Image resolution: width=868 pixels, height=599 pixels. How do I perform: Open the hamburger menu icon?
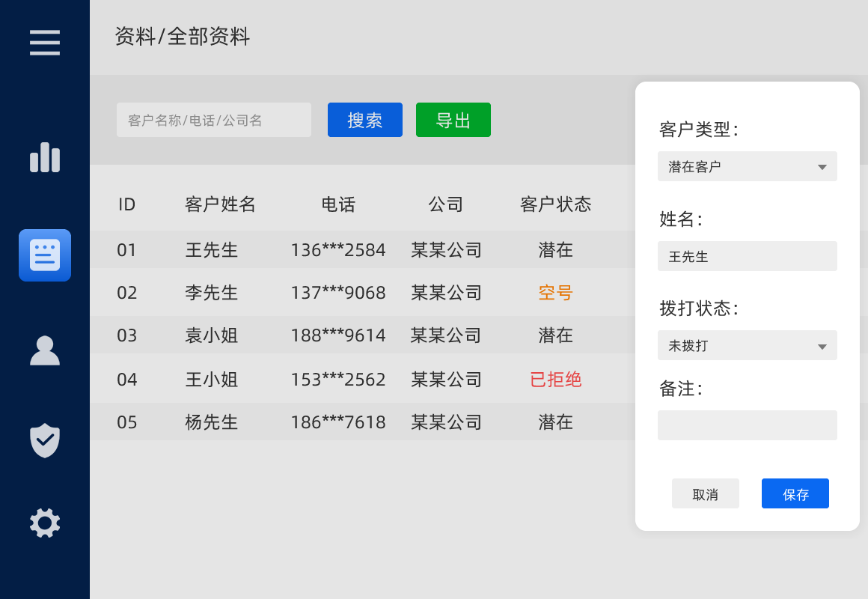45,43
